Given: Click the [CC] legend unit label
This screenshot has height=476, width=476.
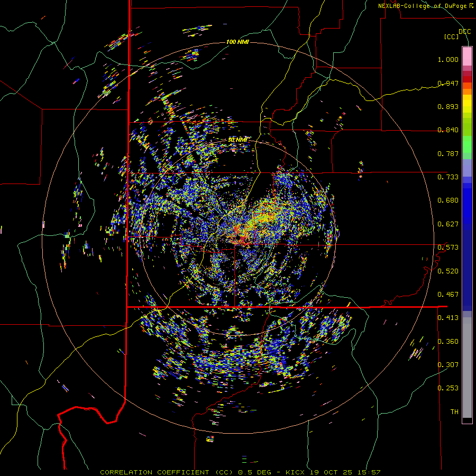Looking at the screenshot, I should pyautogui.click(x=451, y=36).
